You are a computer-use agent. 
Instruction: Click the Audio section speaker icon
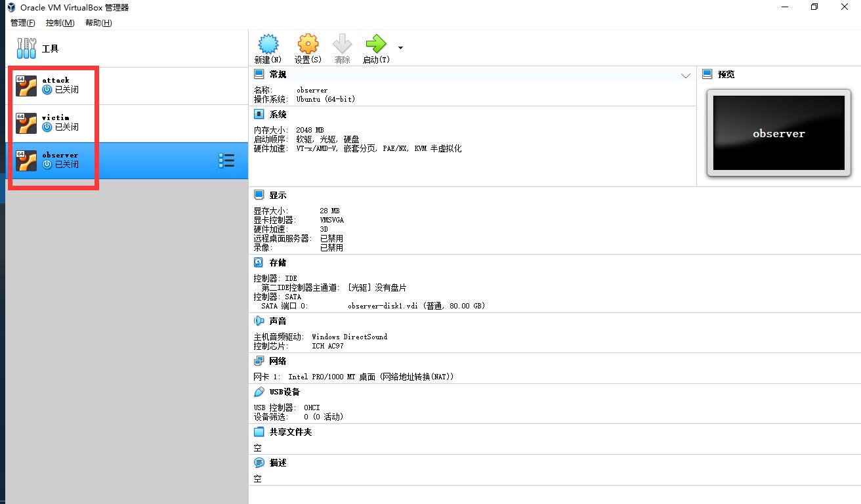259,322
